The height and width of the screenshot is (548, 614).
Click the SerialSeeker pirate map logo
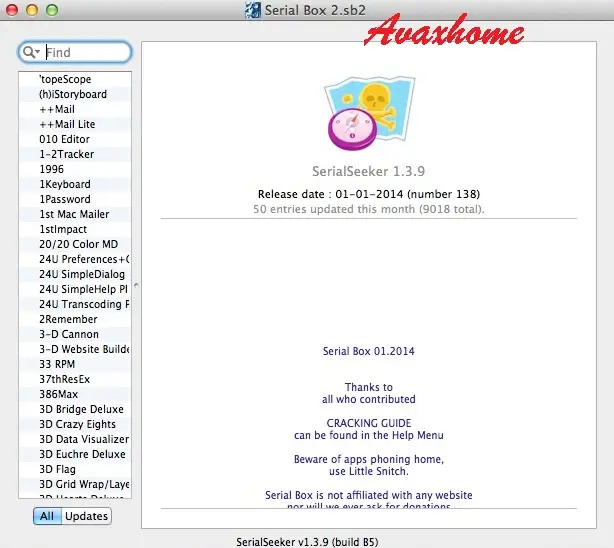[x=370, y=113]
